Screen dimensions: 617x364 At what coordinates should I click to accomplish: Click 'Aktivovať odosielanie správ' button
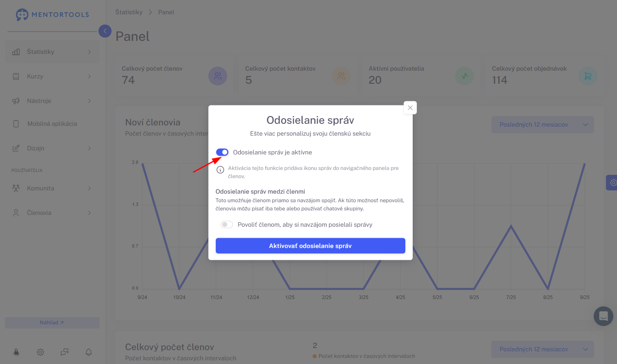tap(311, 246)
